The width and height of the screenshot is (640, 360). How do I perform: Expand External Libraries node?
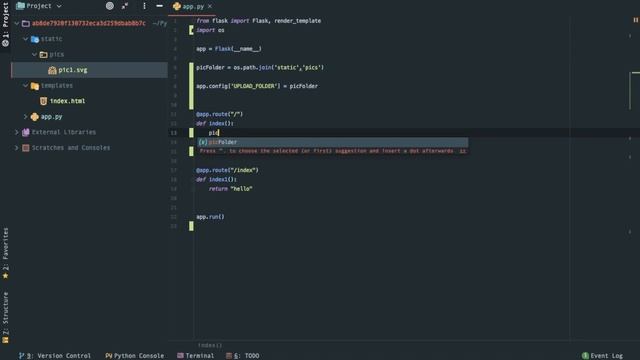coord(17,132)
